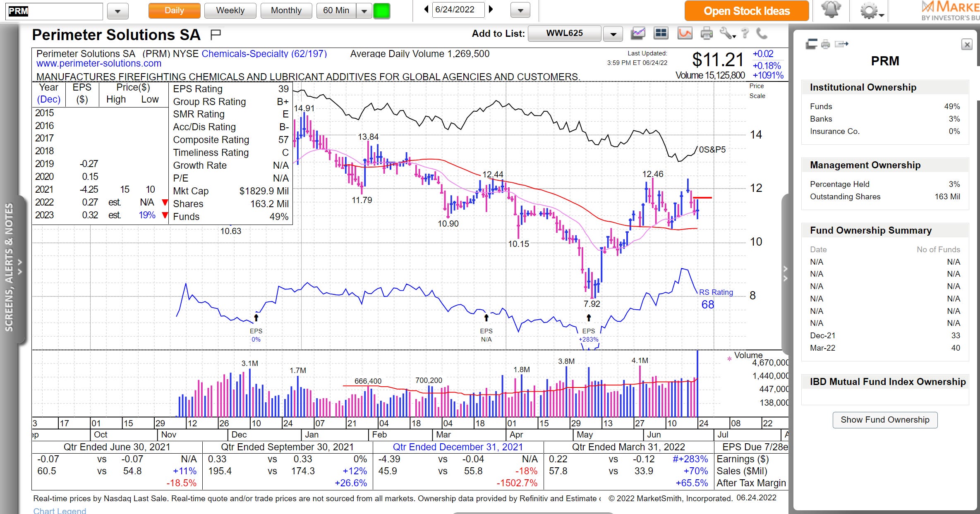Switch to the 60 Min chart
The height and width of the screenshot is (514, 980).
pos(336,10)
